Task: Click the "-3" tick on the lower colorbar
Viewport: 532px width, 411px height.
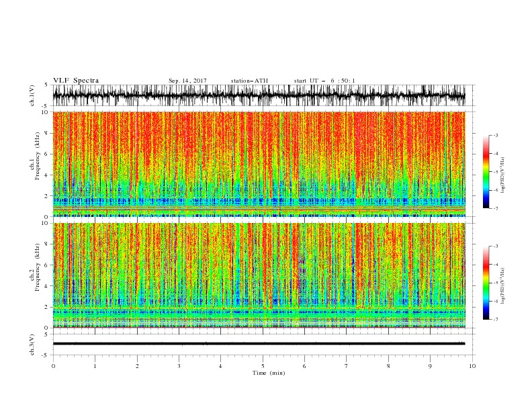Action: coord(495,246)
